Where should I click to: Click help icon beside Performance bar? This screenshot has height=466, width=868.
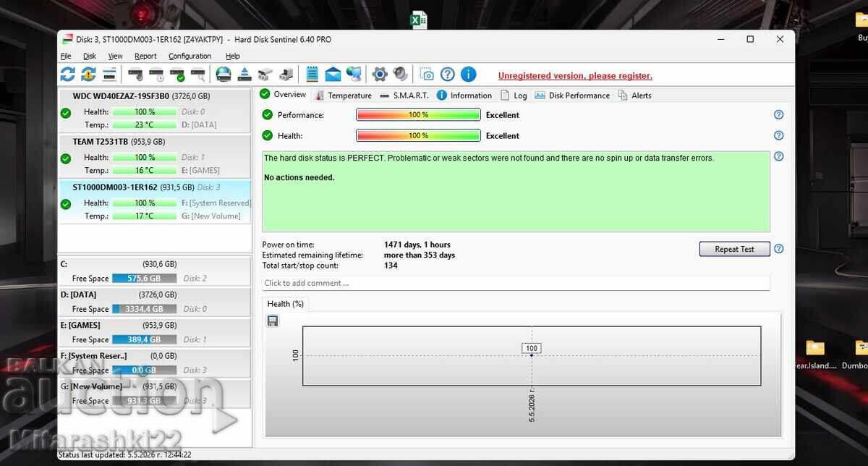pos(779,114)
